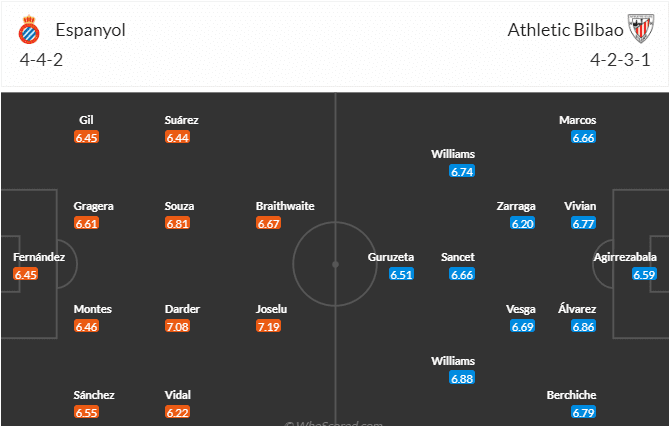Image resolution: width=669 pixels, height=426 pixels.
Task: Select player Gragera in midfield
Action: 94,206
